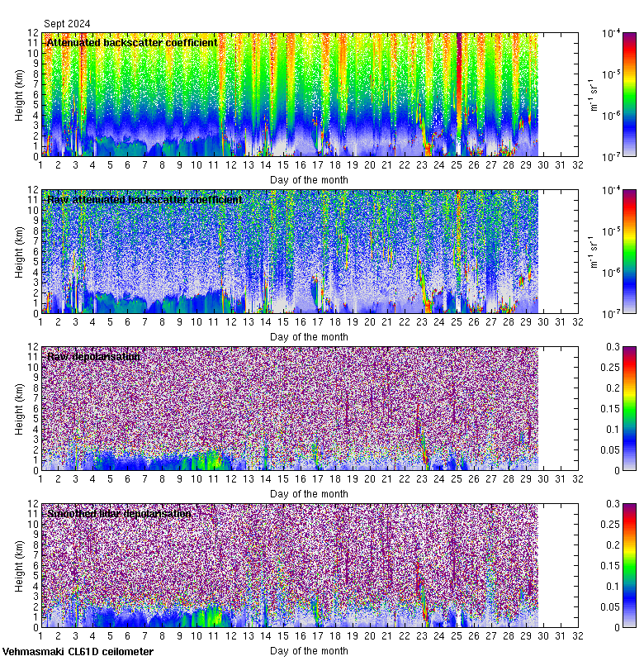Click "Day of the month" under the top plot
644x661 pixels.
(x=309, y=179)
